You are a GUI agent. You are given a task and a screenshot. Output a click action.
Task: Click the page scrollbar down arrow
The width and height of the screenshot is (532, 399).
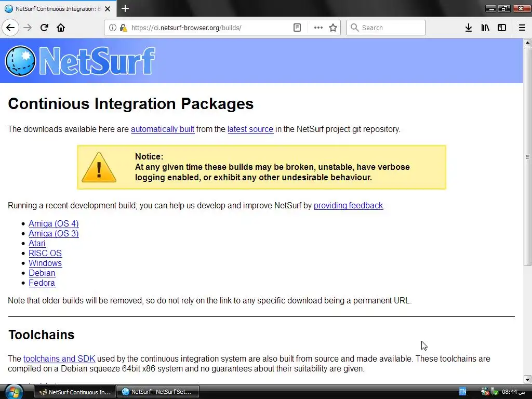tap(527, 379)
